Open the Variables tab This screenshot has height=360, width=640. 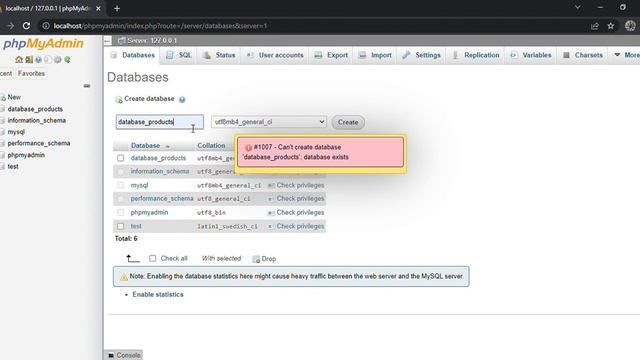coord(531,55)
